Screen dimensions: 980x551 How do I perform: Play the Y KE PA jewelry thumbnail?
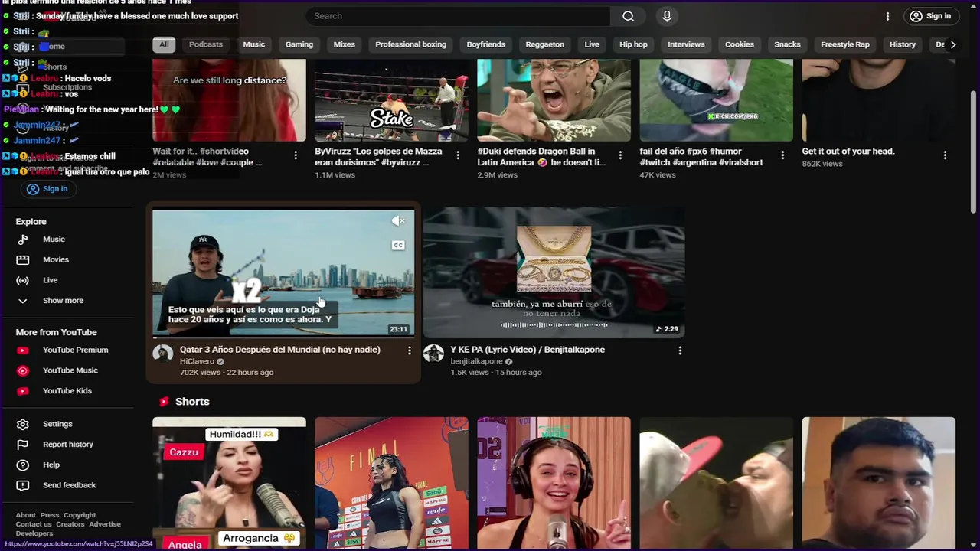tap(554, 273)
